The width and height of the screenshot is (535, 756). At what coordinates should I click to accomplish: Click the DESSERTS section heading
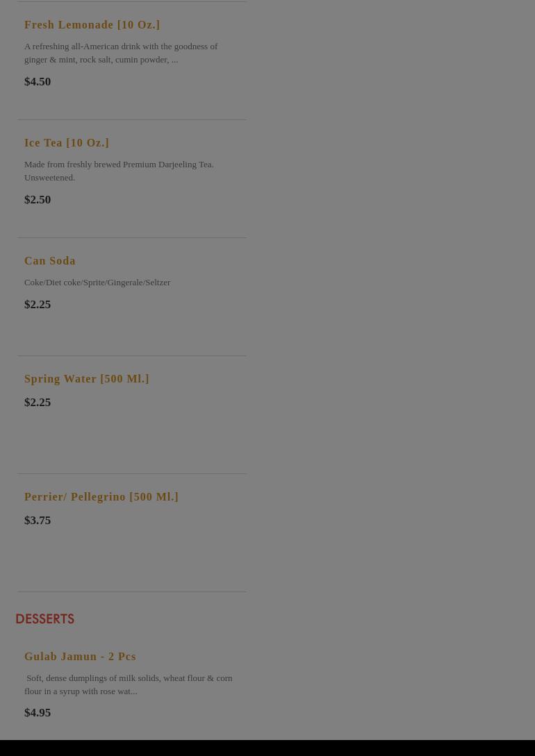click(x=45, y=619)
